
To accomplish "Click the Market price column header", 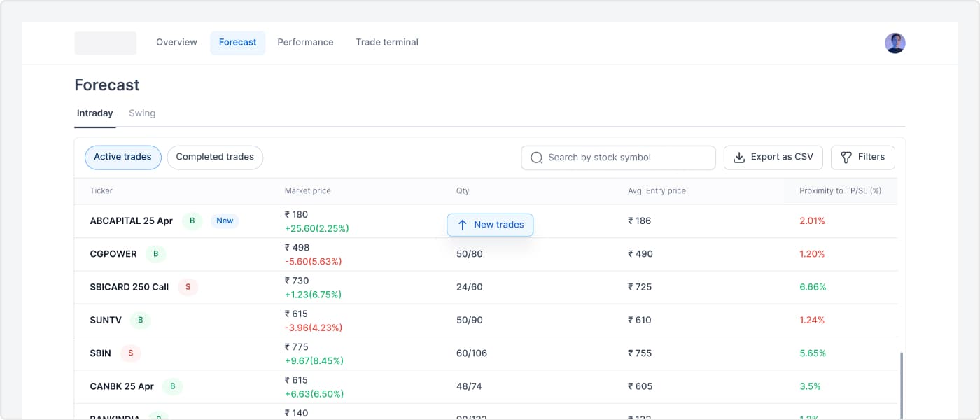I will [x=308, y=191].
